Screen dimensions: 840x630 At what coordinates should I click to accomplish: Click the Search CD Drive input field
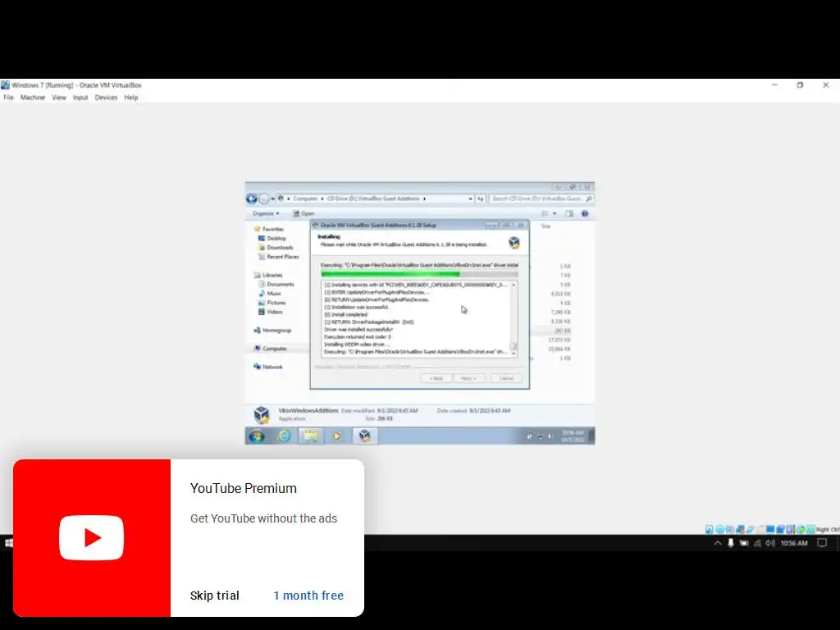(x=541, y=199)
